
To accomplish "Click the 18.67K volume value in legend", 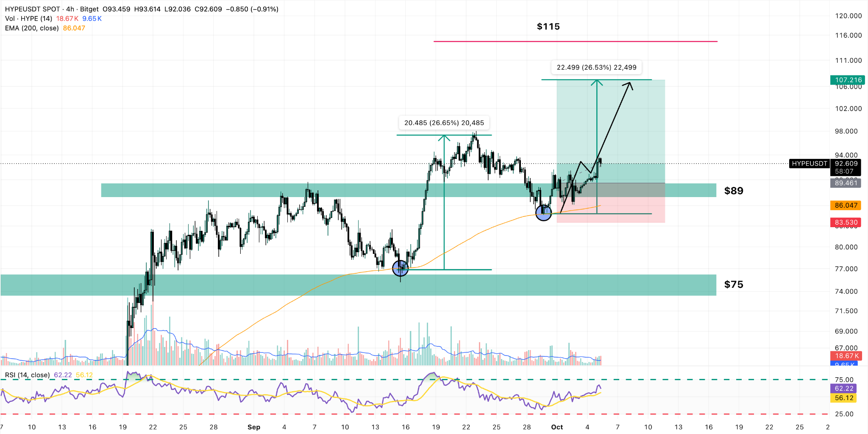I will (x=67, y=19).
